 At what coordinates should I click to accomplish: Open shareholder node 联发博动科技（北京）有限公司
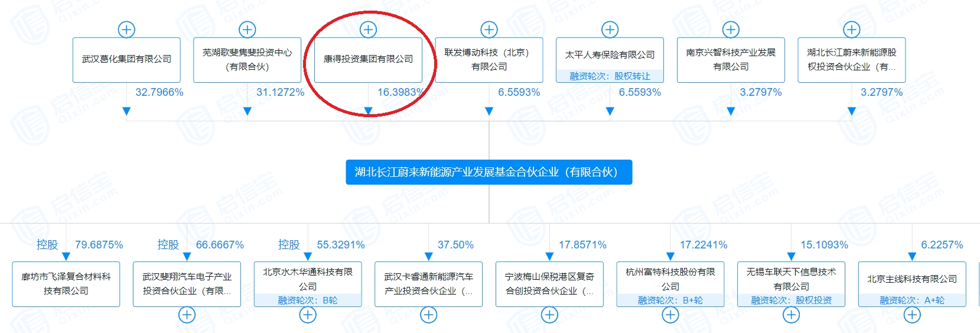(489, 60)
